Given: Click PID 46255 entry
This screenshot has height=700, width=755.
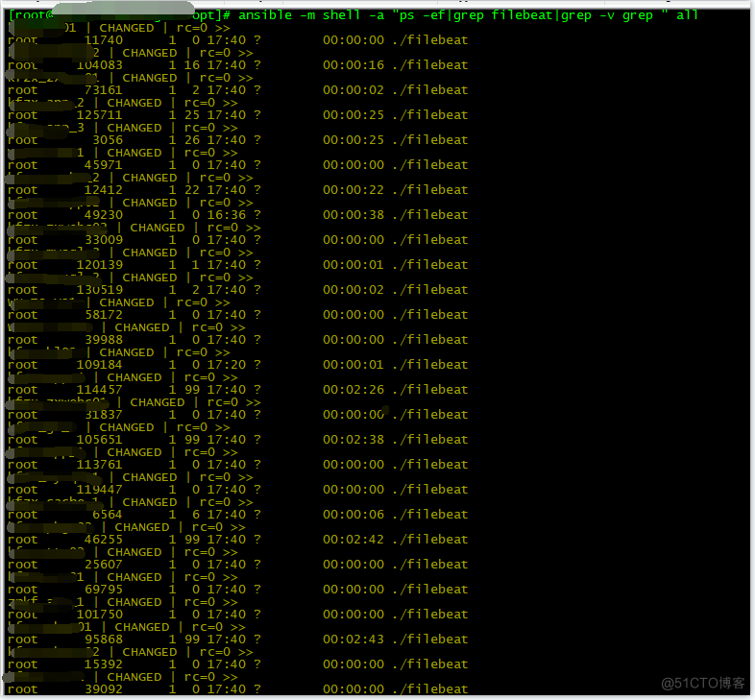Looking at the screenshot, I should [104, 541].
